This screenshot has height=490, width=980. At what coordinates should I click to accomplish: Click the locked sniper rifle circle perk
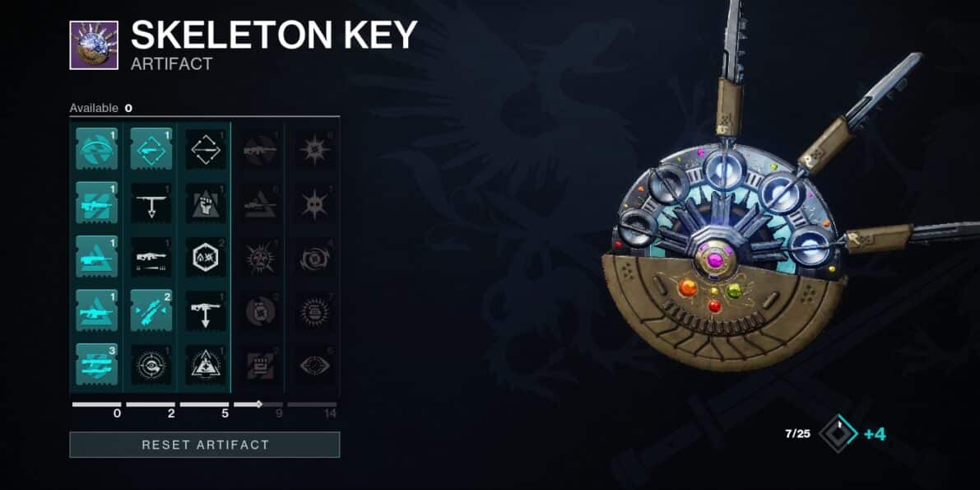coord(259,149)
